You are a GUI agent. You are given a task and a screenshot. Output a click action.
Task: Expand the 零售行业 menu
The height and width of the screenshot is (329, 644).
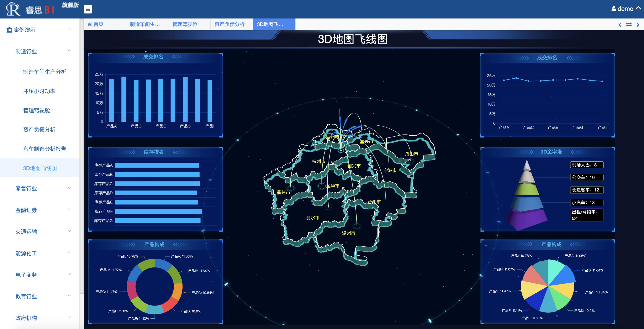coord(40,189)
